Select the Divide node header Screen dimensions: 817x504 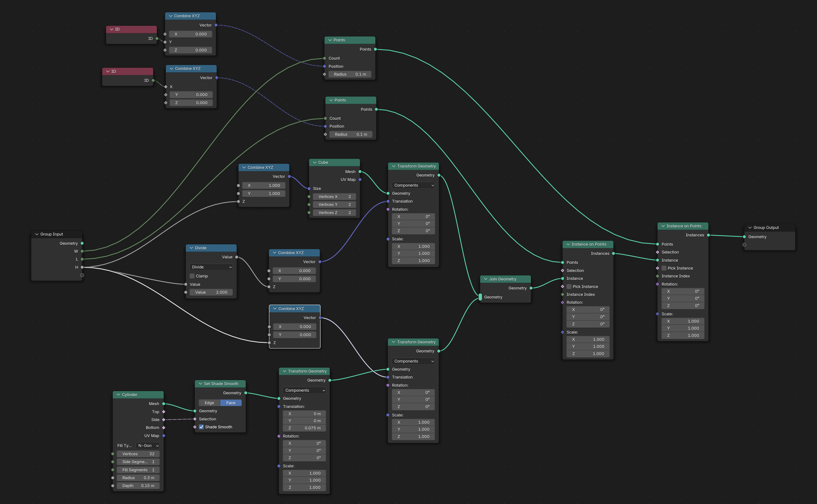211,248
